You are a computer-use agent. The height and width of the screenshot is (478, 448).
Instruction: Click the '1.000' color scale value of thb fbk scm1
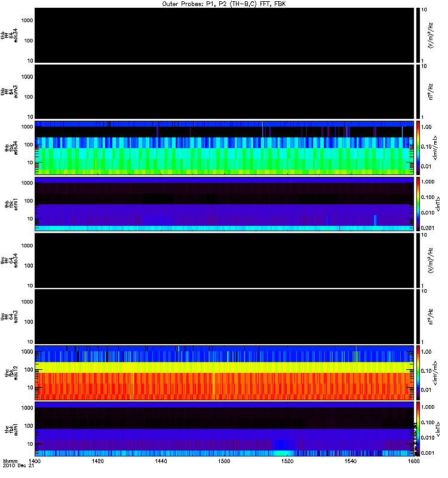(428, 182)
